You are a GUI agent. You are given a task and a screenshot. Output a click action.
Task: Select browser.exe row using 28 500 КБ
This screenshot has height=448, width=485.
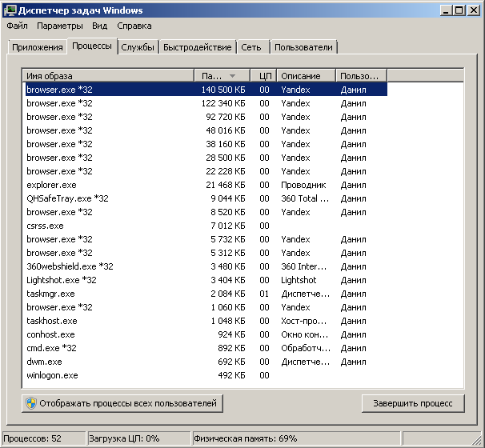click(x=205, y=158)
